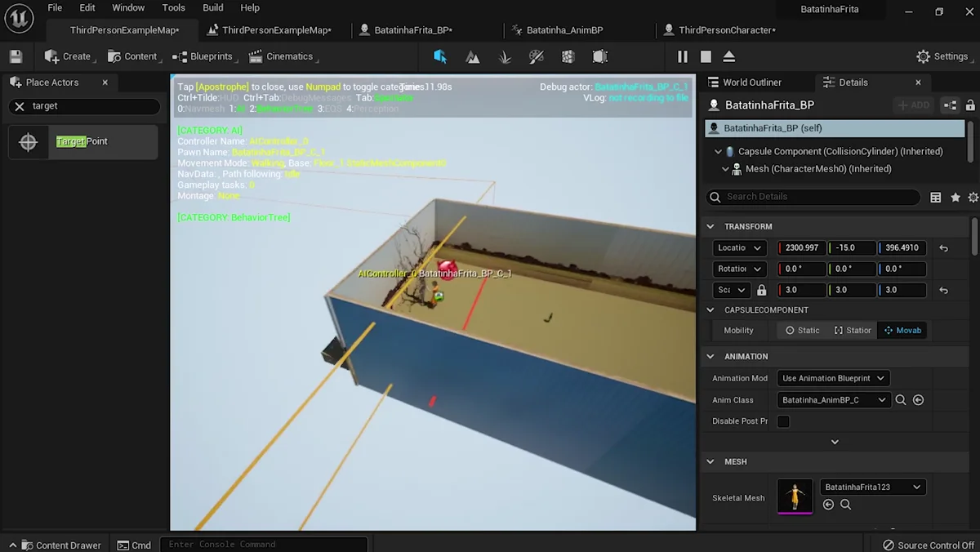980x552 pixels.
Task: Open the Edit menu
Action: (x=87, y=8)
